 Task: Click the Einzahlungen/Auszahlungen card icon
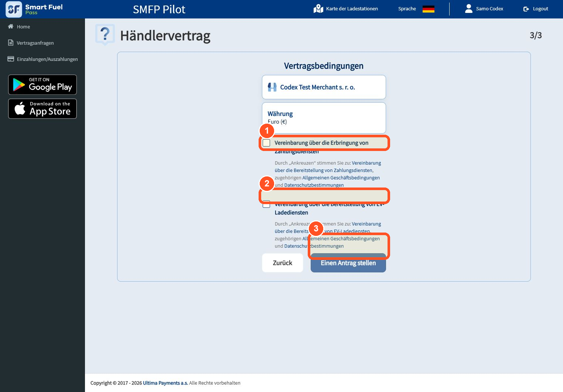11,59
